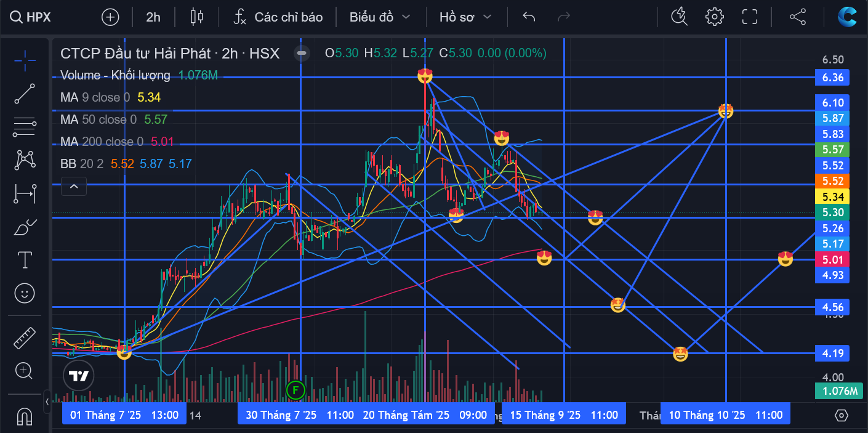
Task: Click the 5.30 current price label
Action: point(832,212)
